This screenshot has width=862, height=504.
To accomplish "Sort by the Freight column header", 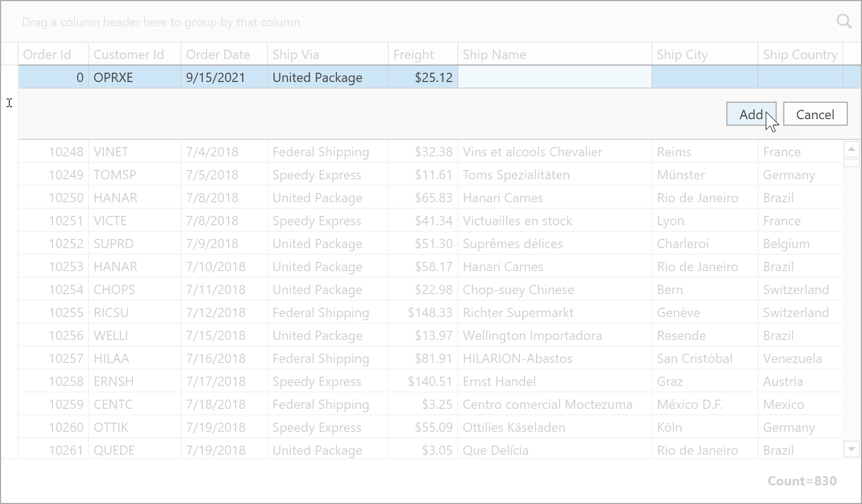I will pos(423,55).
